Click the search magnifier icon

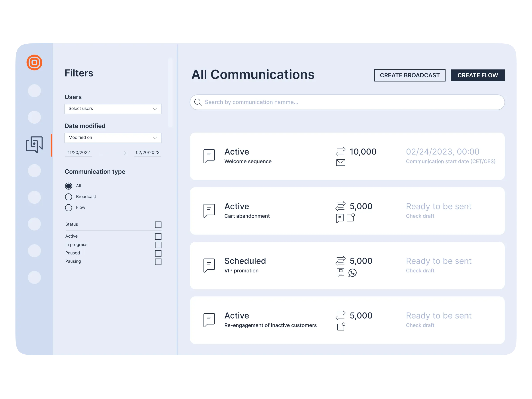tap(198, 102)
